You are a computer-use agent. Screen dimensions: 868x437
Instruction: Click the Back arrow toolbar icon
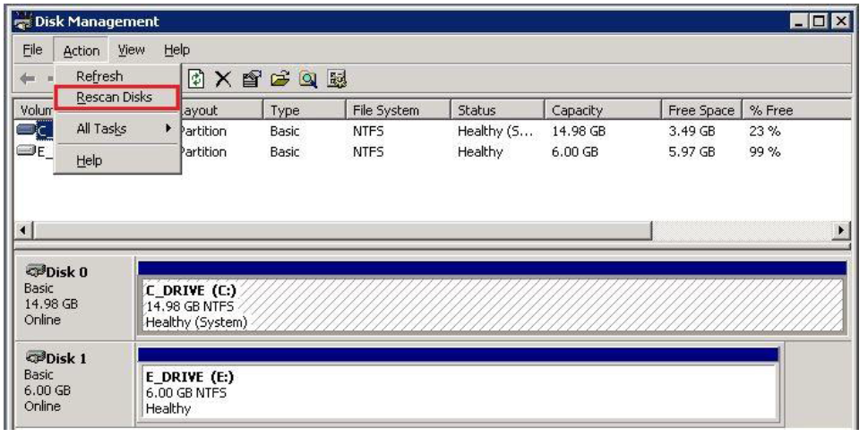pos(28,79)
